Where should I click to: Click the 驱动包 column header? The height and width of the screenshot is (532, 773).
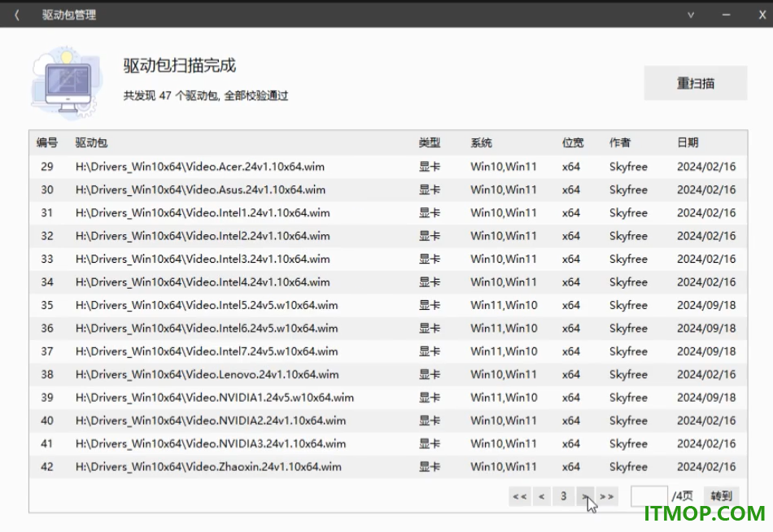click(x=91, y=143)
